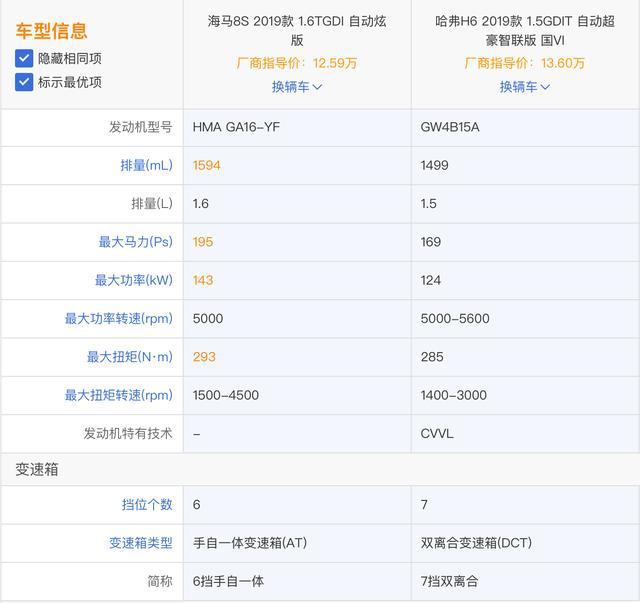Uncheck the 隐藏相同项 checkbox
This screenshot has height=603, width=640.
pyautogui.click(x=24, y=58)
